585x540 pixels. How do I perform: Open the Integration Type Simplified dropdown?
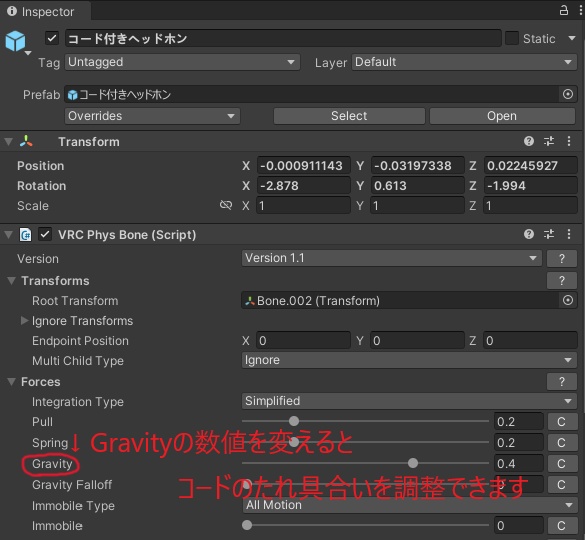(409, 402)
